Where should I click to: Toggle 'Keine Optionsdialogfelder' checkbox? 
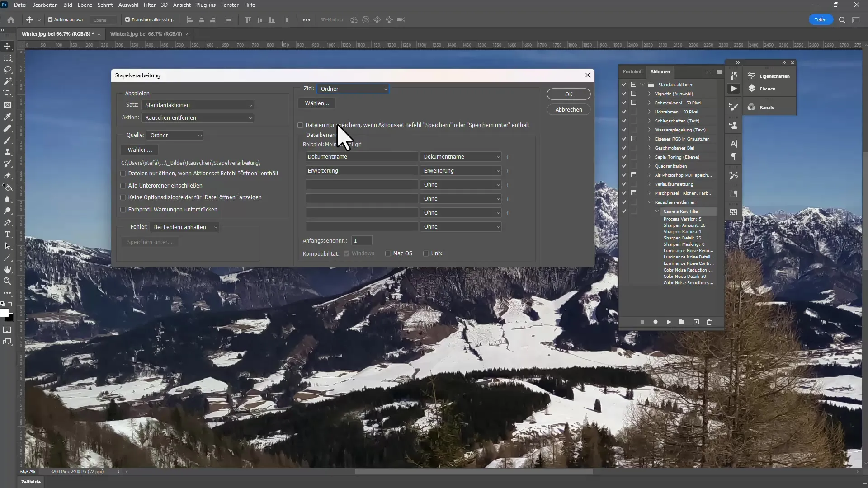pos(123,197)
